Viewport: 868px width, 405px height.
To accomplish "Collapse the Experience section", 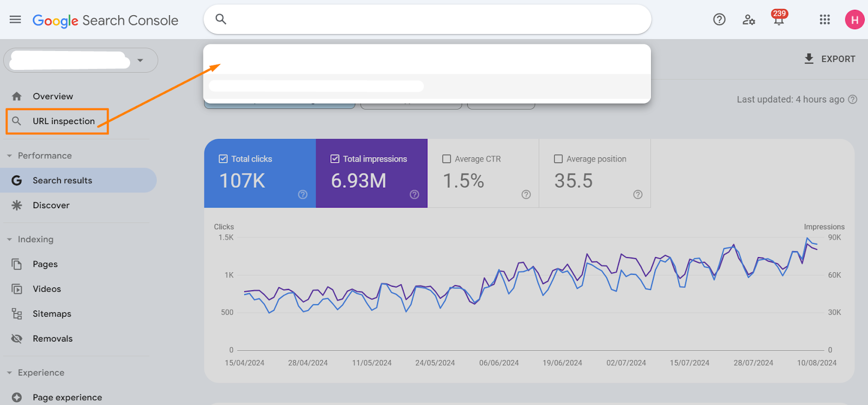I will (9, 372).
